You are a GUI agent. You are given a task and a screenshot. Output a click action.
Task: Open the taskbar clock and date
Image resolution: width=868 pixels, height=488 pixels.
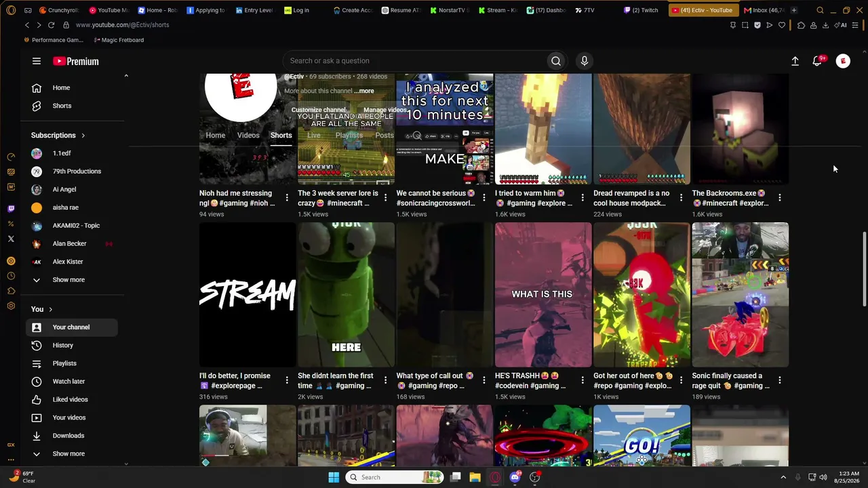point(848,477)
